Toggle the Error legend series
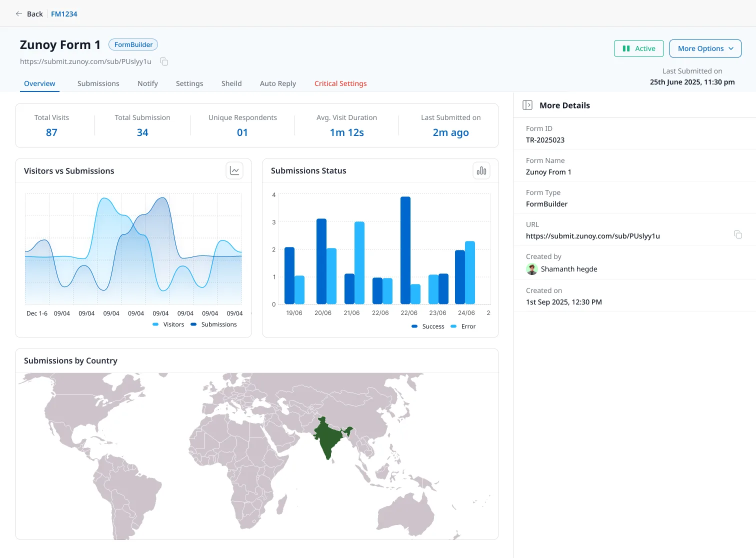This screenshot has height=558, width=756. coord(463,326)
